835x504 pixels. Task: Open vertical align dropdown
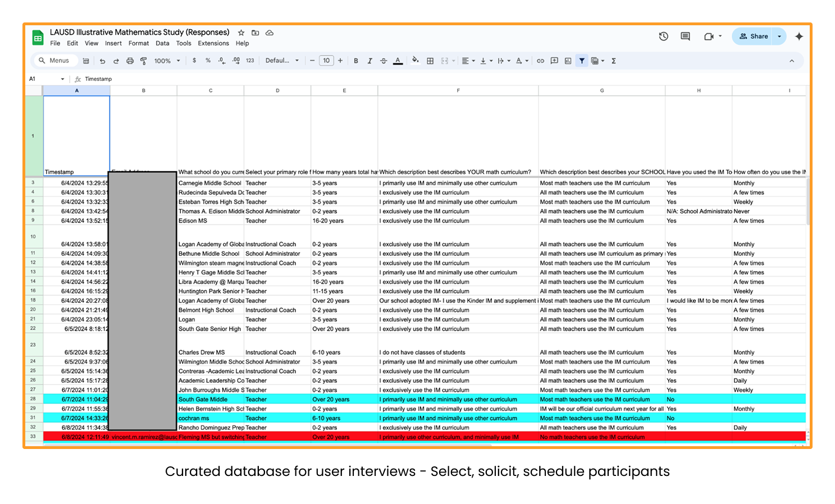click(486, 61)
